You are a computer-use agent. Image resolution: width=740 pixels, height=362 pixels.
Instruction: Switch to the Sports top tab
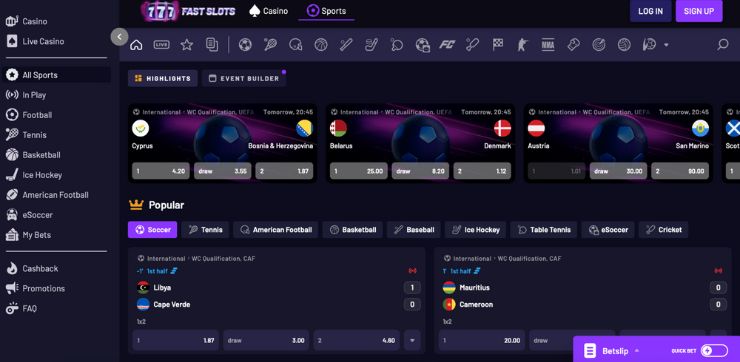(x=326, y=11)
